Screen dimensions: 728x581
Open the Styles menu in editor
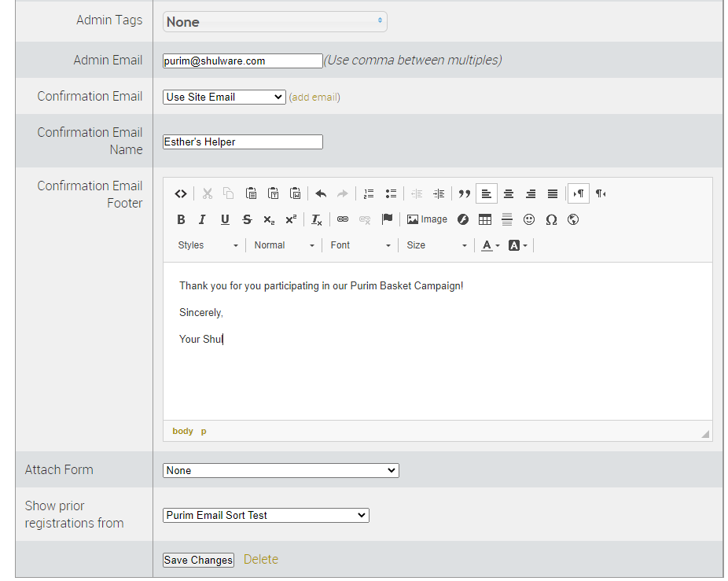pos(208,245)
